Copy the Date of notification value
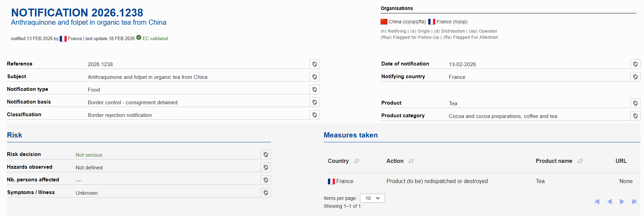The width and height of the screenshot is (644, 216). (635, 64)
